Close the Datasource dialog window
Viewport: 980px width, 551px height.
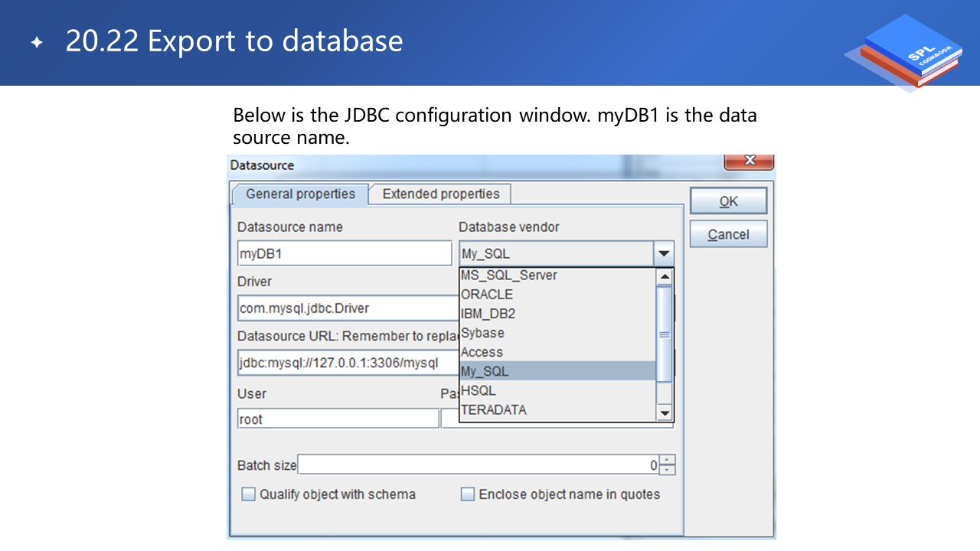coord(749,161)
